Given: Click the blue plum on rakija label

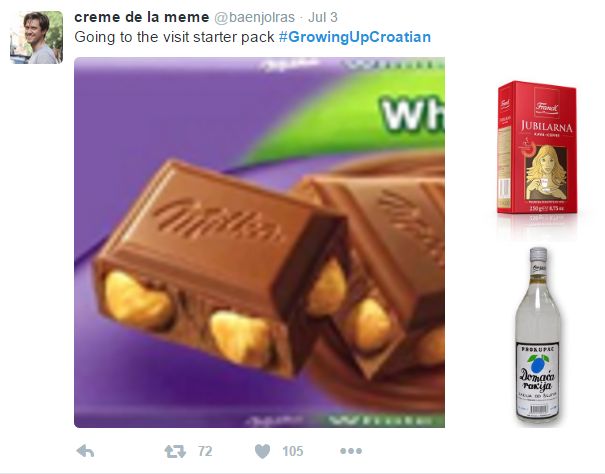Looking at the screenshot, I should pos(538,364).
